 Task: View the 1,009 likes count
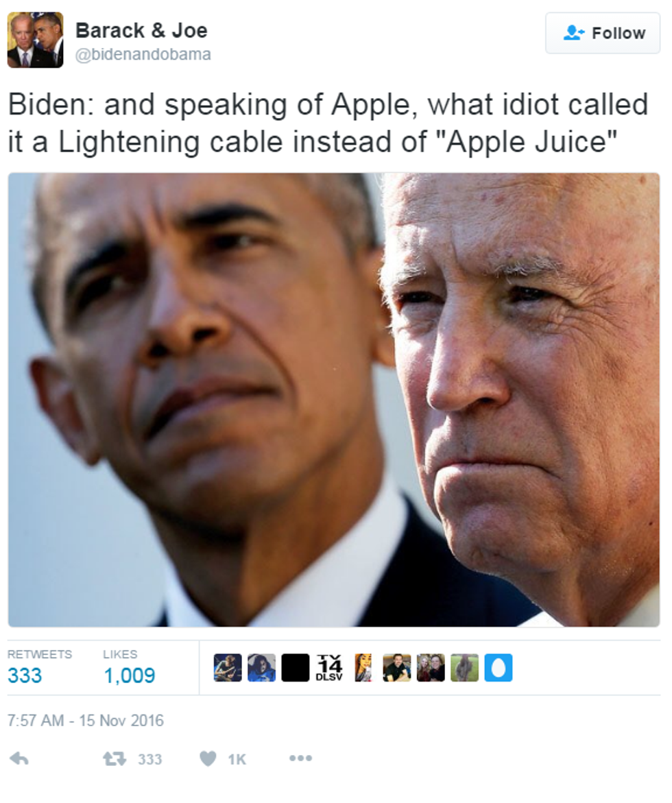129,675
